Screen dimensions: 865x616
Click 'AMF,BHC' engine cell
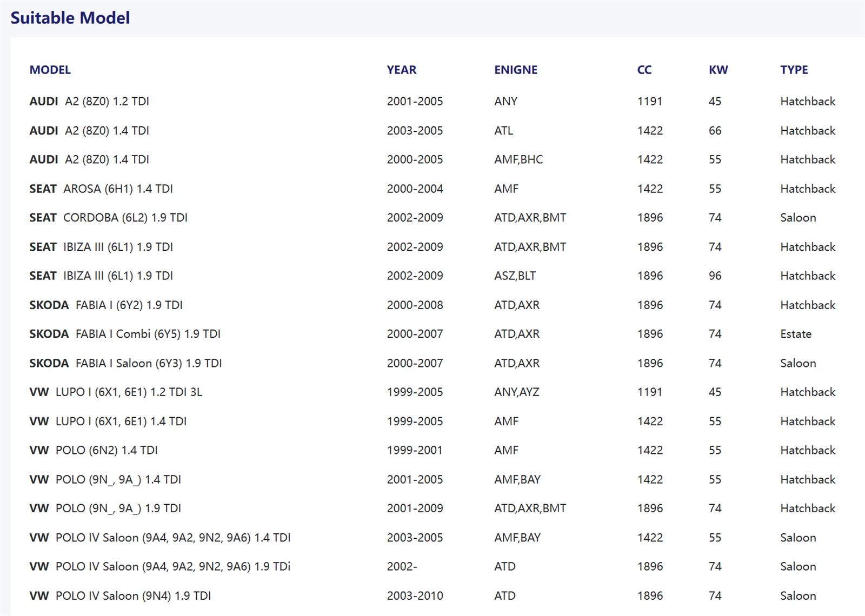(518, 159)
